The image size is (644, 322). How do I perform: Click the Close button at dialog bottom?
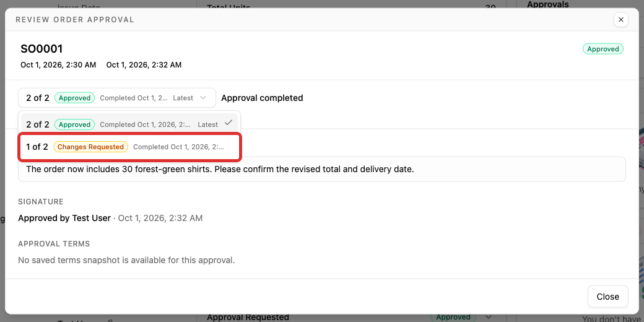pyautogui.click(x=608, y=297)
